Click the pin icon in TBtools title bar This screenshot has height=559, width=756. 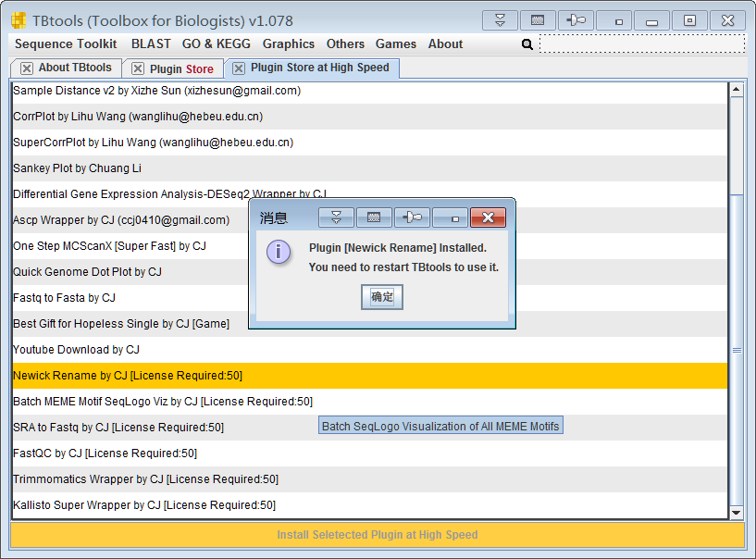point(576,20)
